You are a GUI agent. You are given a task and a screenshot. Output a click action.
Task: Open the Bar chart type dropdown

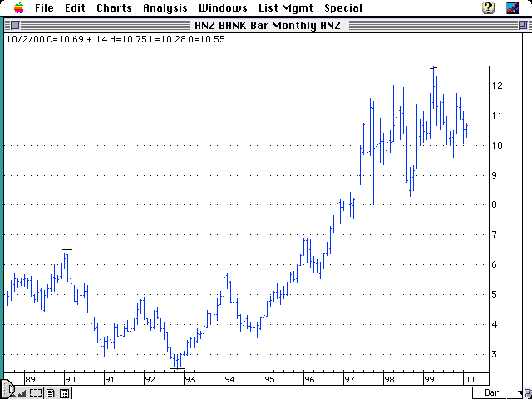(x=498, y=393)
